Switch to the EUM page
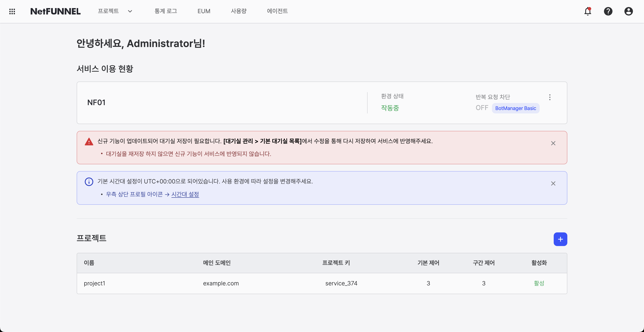 pos(204,11)
